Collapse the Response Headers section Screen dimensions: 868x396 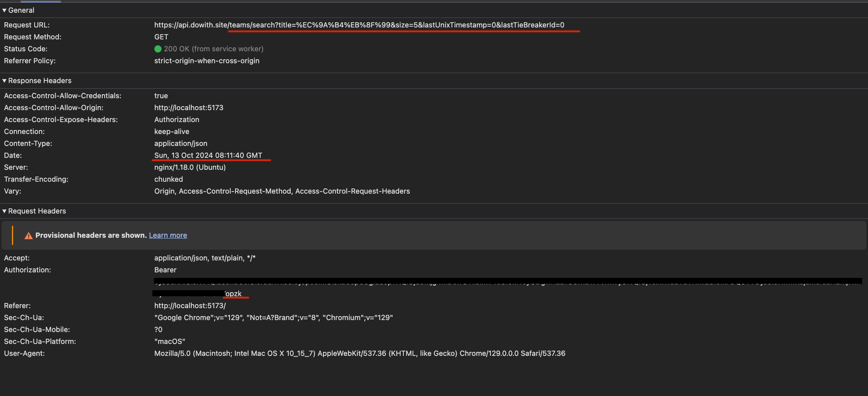point(5,81)
